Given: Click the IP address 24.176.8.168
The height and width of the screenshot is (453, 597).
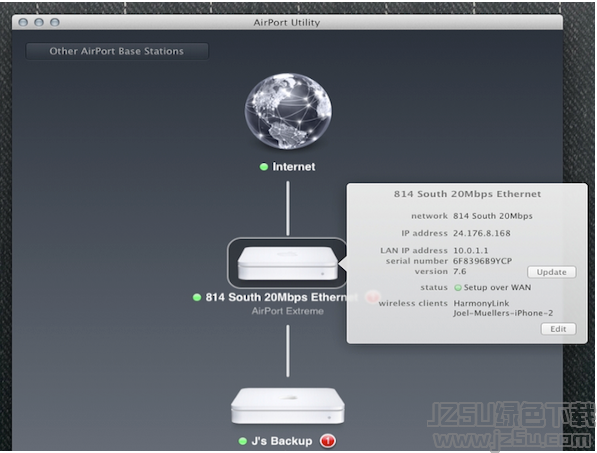Looking at the screenshot, I should click(482, 233).
